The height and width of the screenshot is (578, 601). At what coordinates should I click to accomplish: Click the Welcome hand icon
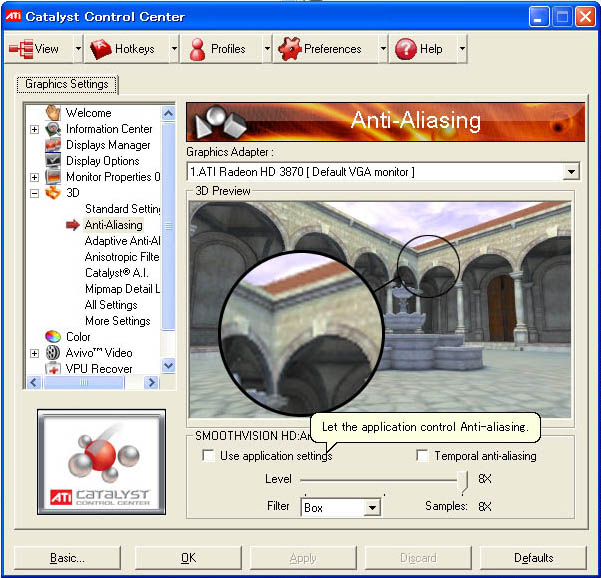(53, 113)
